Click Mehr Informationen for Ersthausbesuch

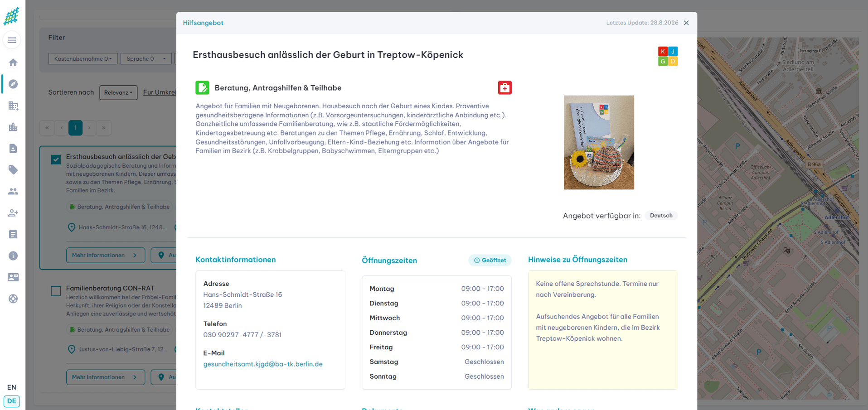point(106,256)
